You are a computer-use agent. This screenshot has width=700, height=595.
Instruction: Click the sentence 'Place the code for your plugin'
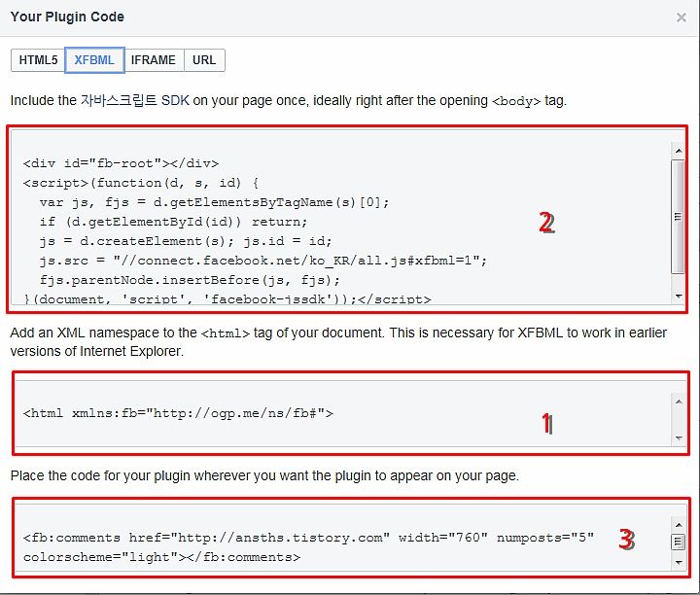(264, 475)
